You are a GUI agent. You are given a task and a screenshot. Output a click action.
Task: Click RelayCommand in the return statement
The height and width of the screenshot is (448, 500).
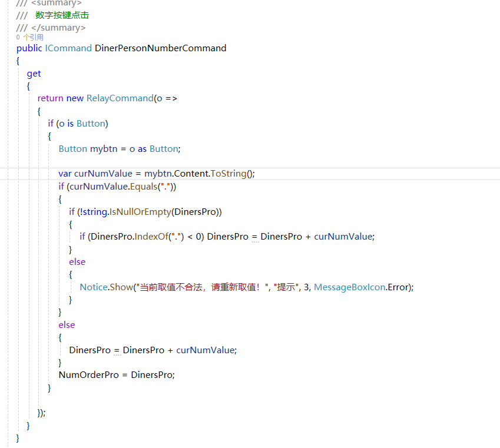[x=120, y=98]
